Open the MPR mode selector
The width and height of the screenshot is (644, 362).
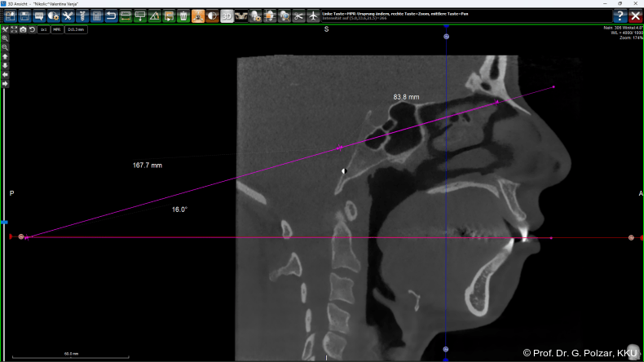click(x=57, y=29)
